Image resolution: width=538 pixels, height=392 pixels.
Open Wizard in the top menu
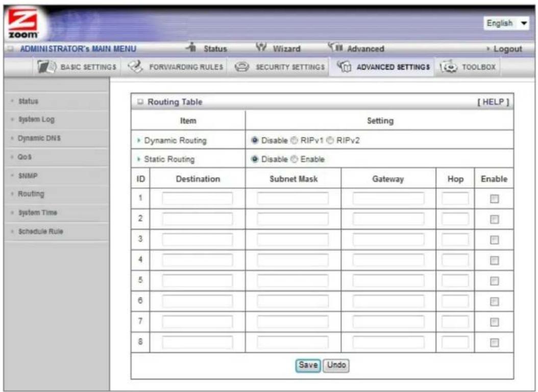click(286, 48)
